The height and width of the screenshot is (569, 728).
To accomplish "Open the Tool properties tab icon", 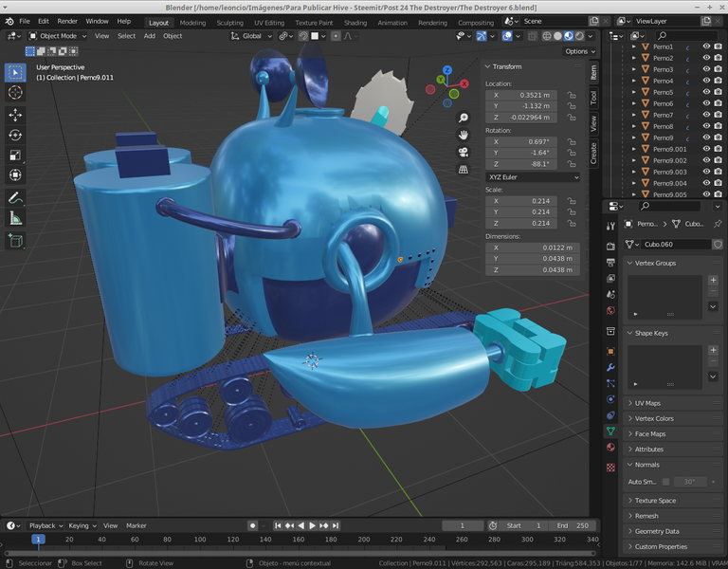I will coord(610,226).
